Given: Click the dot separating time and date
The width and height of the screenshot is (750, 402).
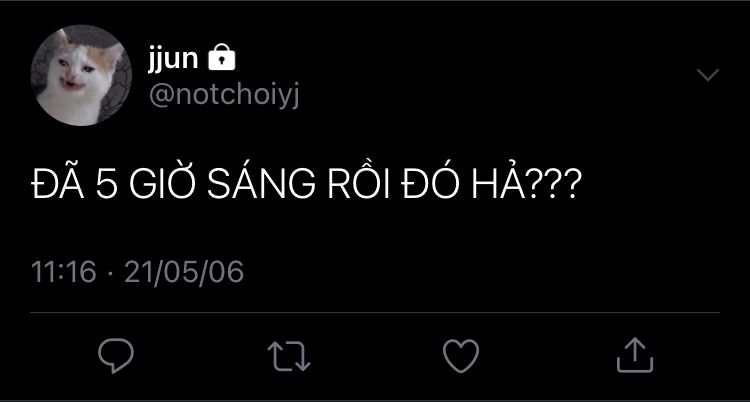Looking at the screenshot, I should coord(110,273).
